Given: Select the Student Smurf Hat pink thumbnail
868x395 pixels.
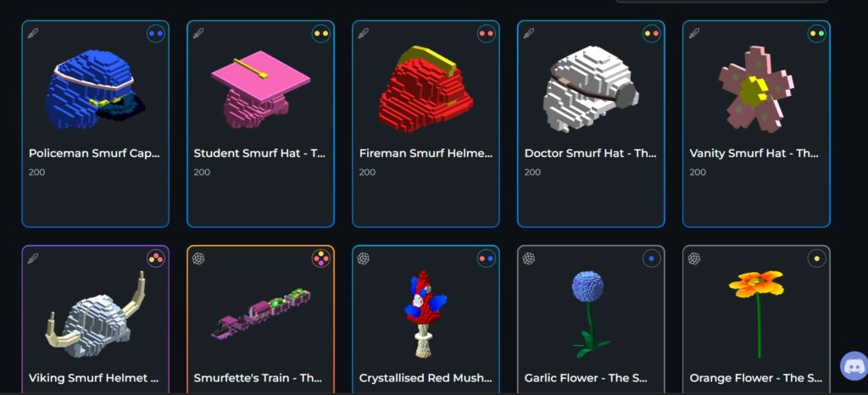Looking at the screenshot, I should (260, 89).
